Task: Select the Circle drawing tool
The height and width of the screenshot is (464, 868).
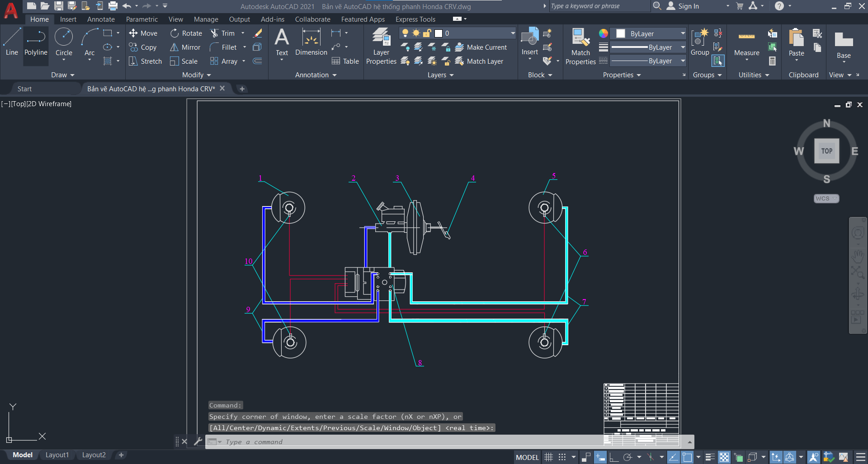Action: (x=64, y=42)
